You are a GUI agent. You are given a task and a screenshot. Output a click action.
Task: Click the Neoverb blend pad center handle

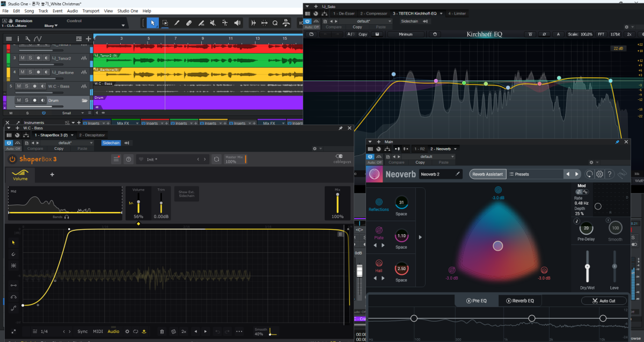tap(497, 246)
